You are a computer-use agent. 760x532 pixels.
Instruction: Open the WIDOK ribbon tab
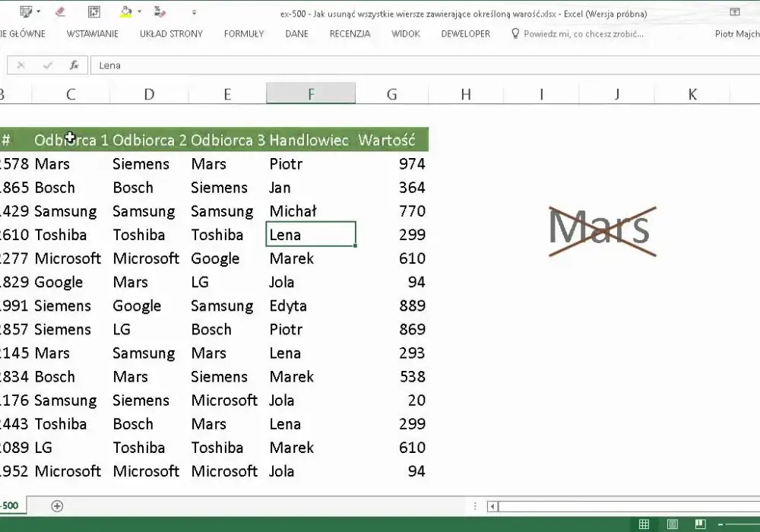[x=406, y=34]
